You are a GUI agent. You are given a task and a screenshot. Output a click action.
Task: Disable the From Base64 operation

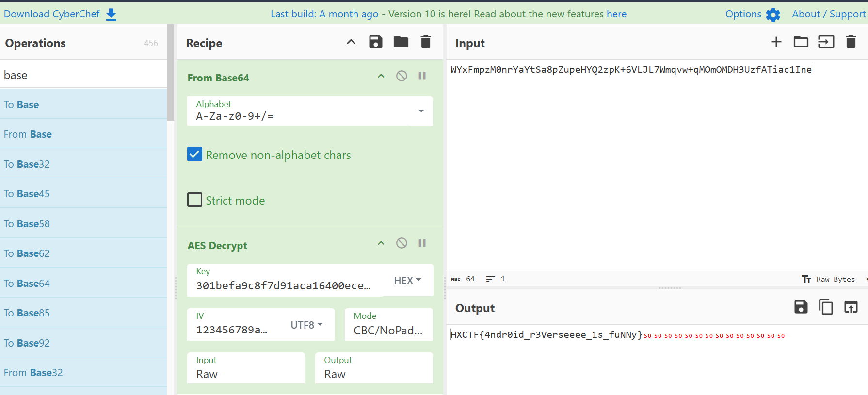coord(402,76)
